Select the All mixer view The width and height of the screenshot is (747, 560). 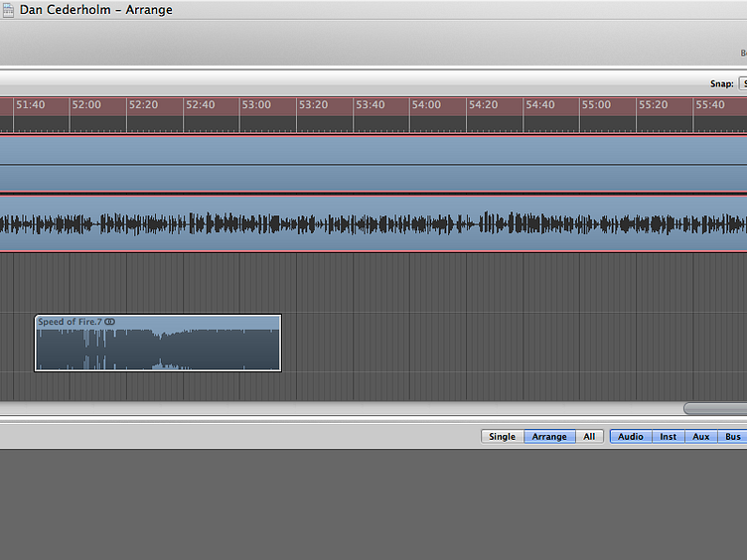589,437
